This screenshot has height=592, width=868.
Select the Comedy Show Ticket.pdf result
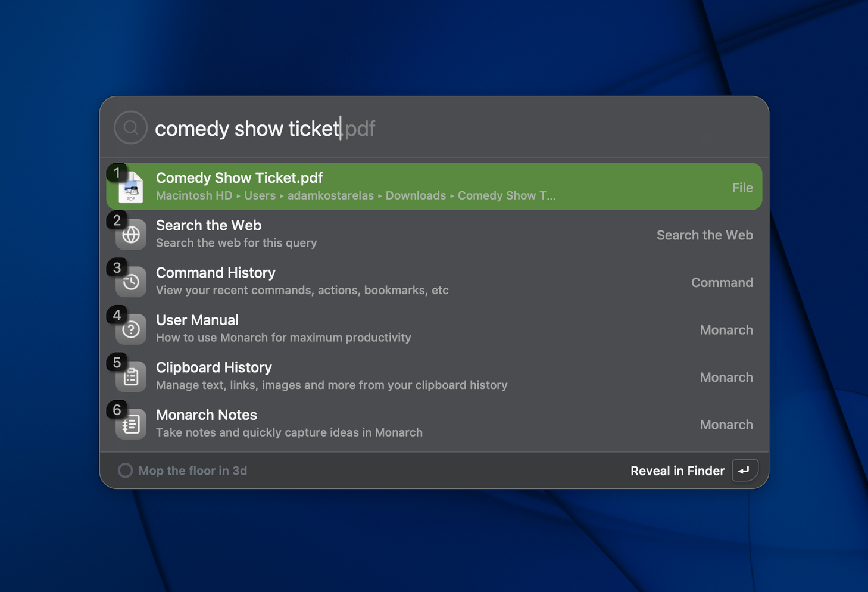click(417, 186)
